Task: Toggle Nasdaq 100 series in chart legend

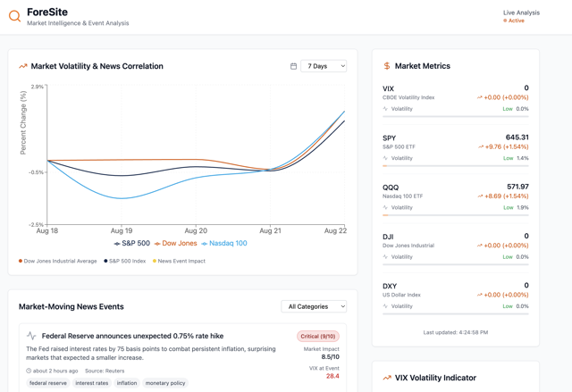Action: (224, 244)
